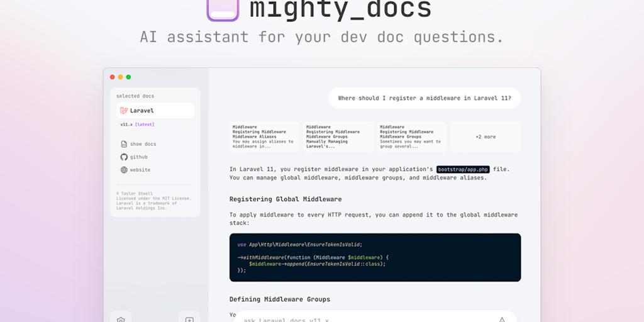This screenshot has width=644, height=322.
Task: Click the send icon in ask field
Action: pos(502,319)
